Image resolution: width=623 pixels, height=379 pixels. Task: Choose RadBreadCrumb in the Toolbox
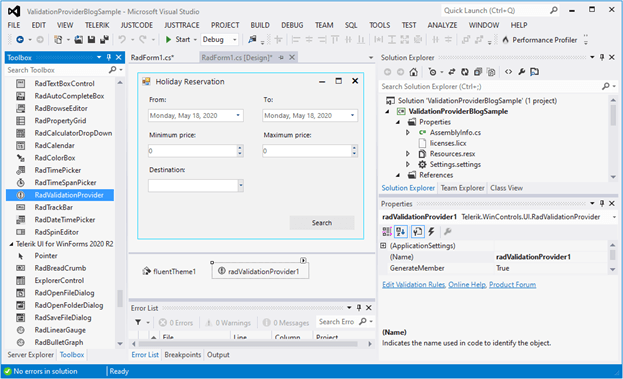(x=60, y=268)
